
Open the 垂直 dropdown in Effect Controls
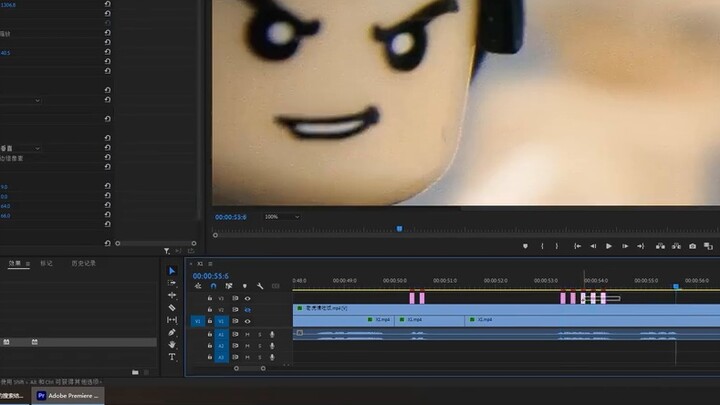point(20,148)
